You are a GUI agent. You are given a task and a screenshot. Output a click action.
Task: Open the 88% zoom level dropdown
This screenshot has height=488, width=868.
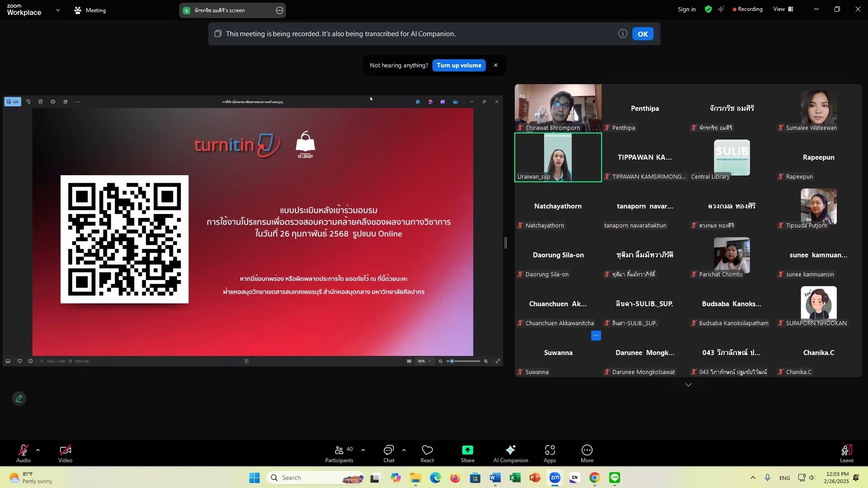[424, 361]
